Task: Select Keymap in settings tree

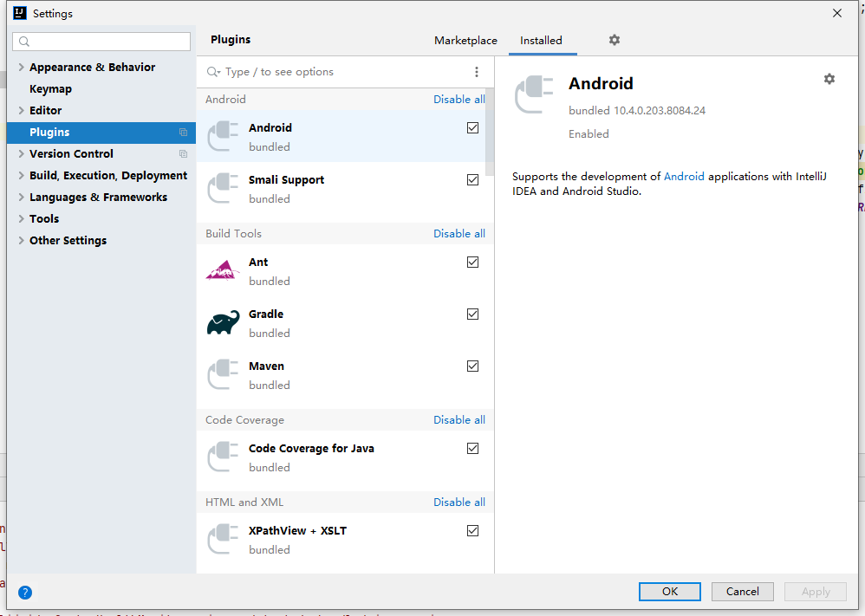Action: pyautogui.click(x=51, y=88)
